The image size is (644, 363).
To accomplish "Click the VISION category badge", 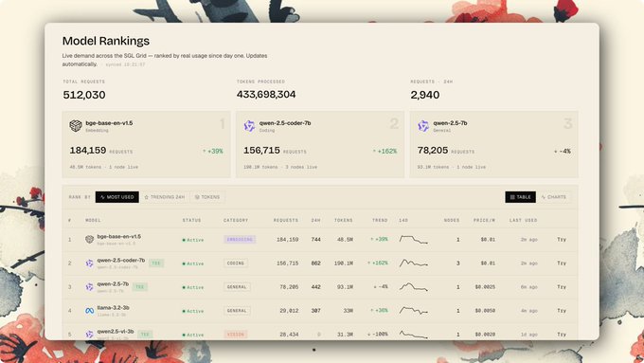I will [x=236, y=335].
